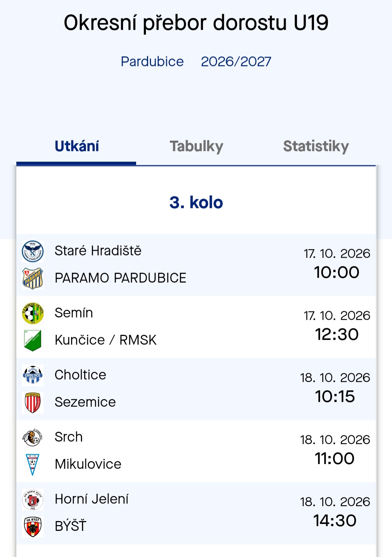The width and height of the screenshot is (392, 557).
Task: Open the 3. kolo round heading
Action: tap(196, 202)
